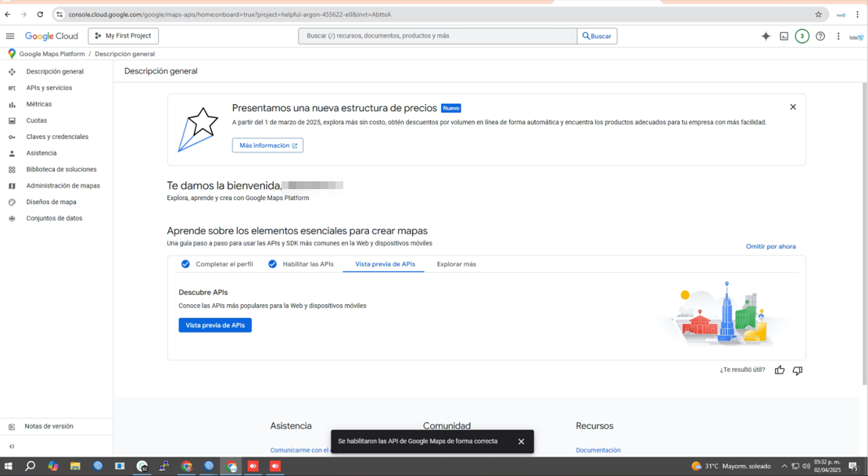Screen dimensions: 868x476
Task: Open Claves y credenciales in sidebar
Action: point(57,137)
